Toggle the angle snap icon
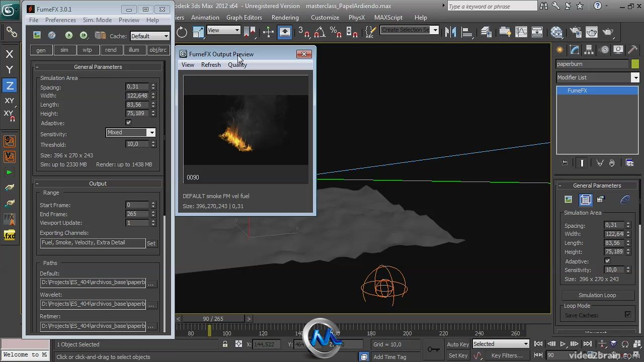Viewport: 644px width, 362px height. pos(319,32)
